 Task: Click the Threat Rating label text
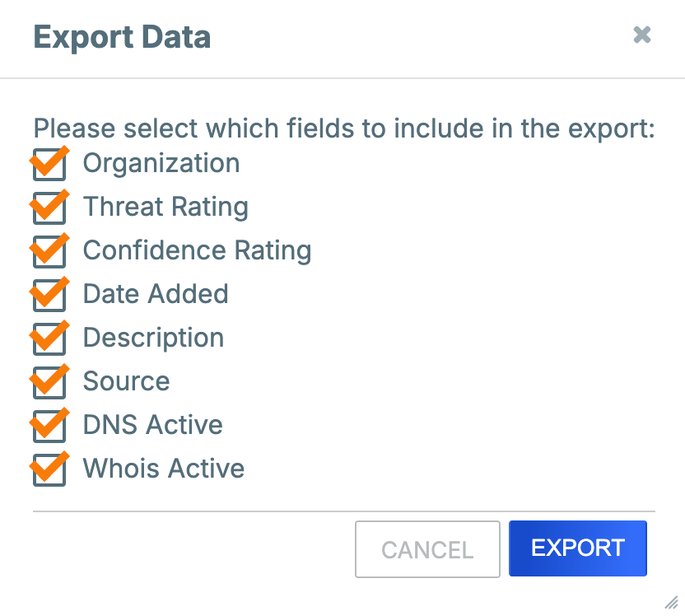click(165, 208)
